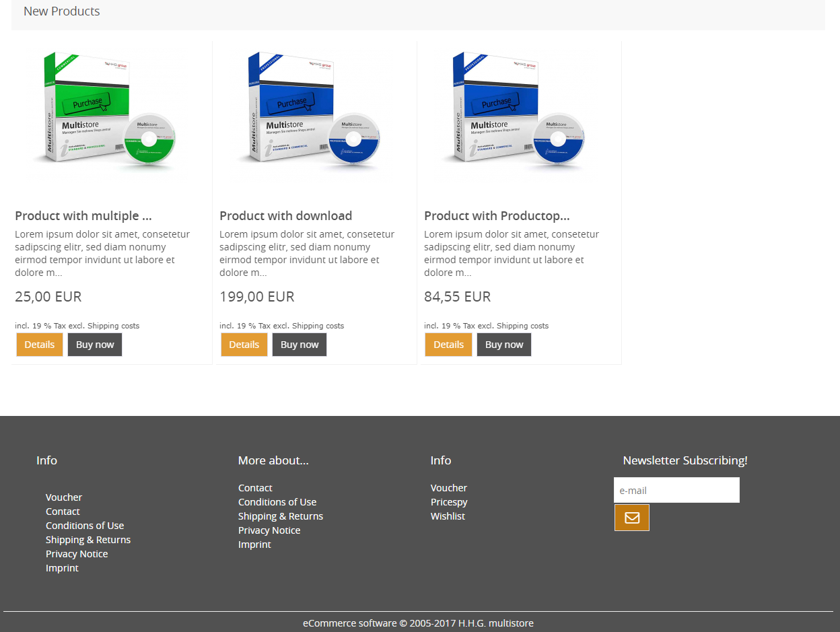Click the newsletter envelope submit icon

pos(631,518)
